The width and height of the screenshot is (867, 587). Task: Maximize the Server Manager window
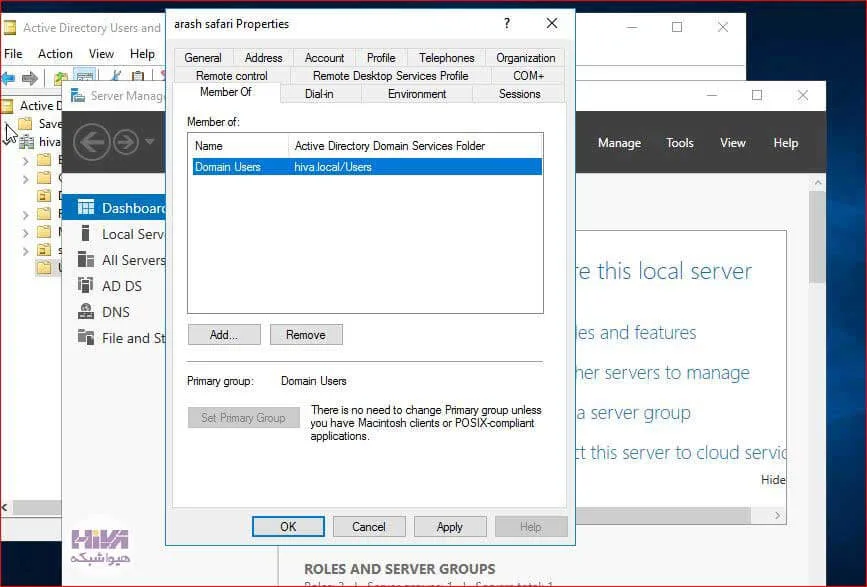click(757, 95)
